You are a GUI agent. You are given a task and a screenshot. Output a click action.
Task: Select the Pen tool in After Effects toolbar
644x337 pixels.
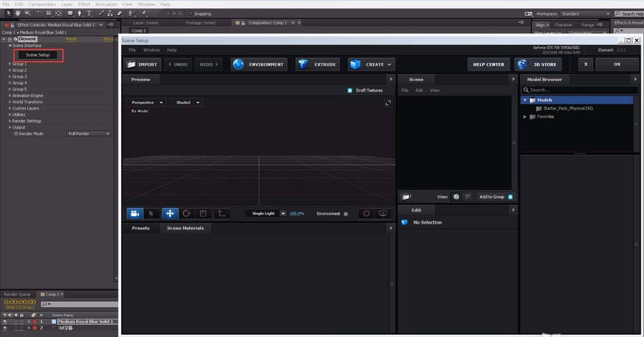[x=80, y=13]
